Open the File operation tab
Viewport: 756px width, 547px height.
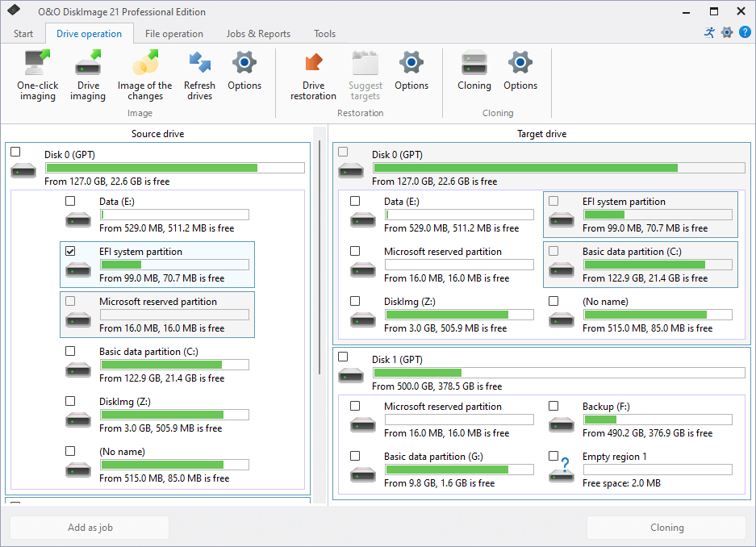[x=174, y=34]
